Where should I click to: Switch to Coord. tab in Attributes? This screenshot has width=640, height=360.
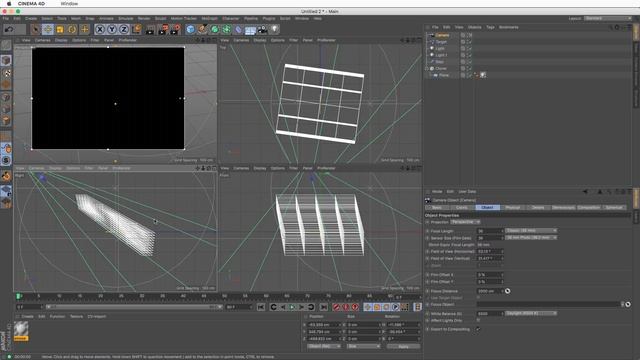pyautogui.click(x=462, y=208)
